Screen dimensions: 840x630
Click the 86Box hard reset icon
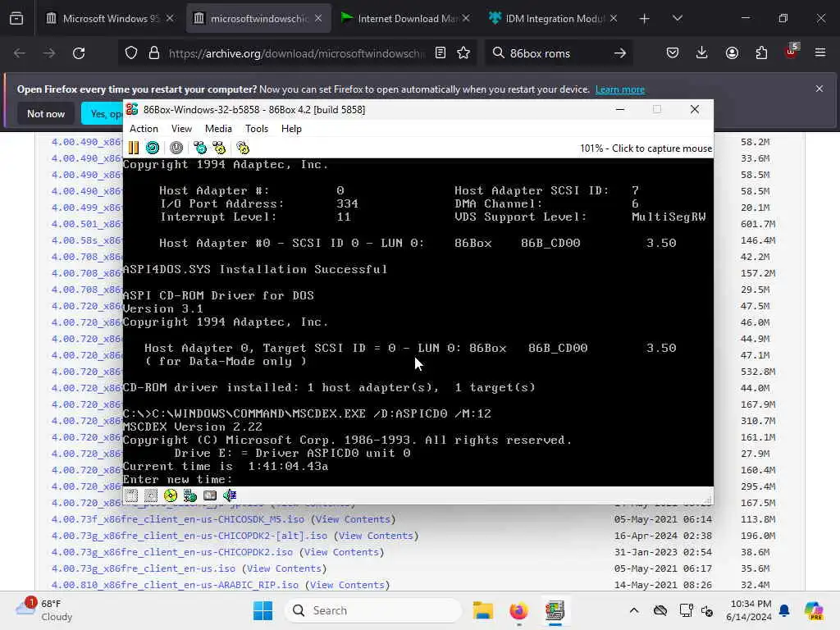pyautogui.click(x=153, y=148)
